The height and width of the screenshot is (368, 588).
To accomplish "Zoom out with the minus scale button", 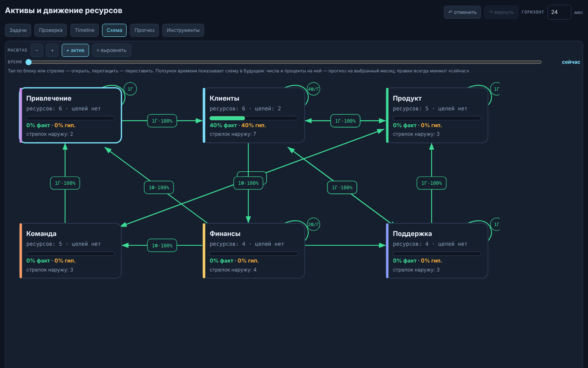I will point(37,50).
